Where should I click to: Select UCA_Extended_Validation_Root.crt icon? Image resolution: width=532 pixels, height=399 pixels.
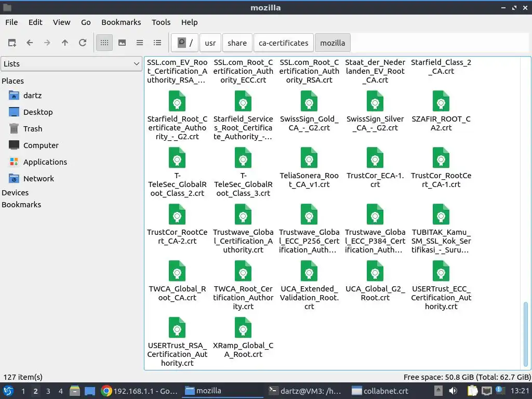tap(309, 271)
